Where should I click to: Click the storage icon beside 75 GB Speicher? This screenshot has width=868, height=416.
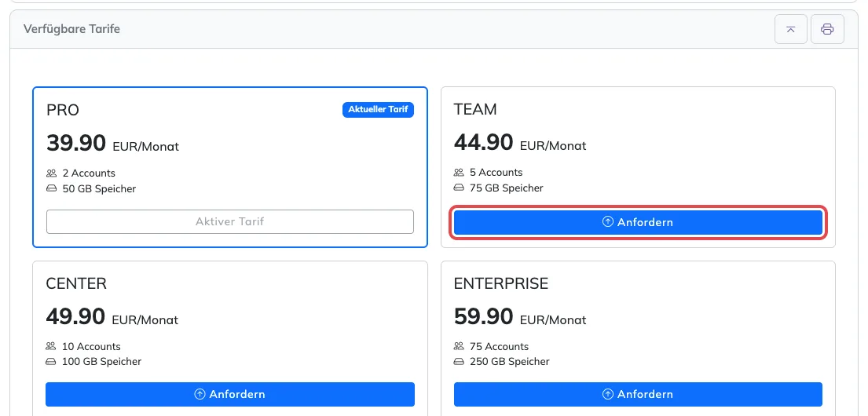[x=459, y=188]
